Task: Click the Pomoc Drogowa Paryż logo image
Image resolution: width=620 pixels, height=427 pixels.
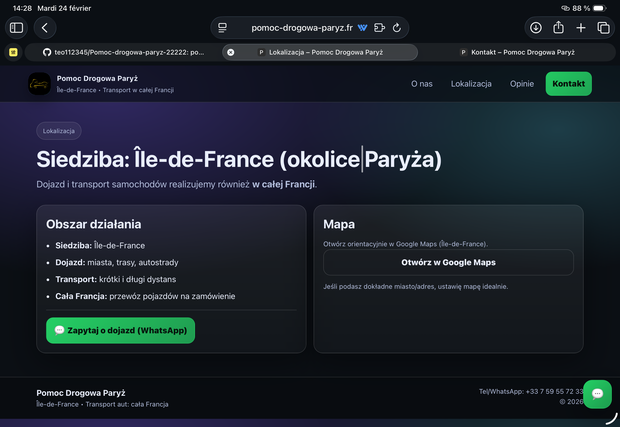Action: [x=39, y=84]
